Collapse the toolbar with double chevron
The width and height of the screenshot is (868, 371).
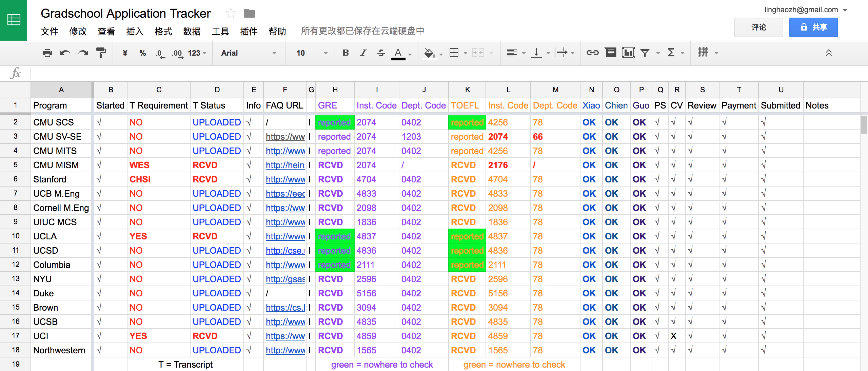click(x=828, y=53)
